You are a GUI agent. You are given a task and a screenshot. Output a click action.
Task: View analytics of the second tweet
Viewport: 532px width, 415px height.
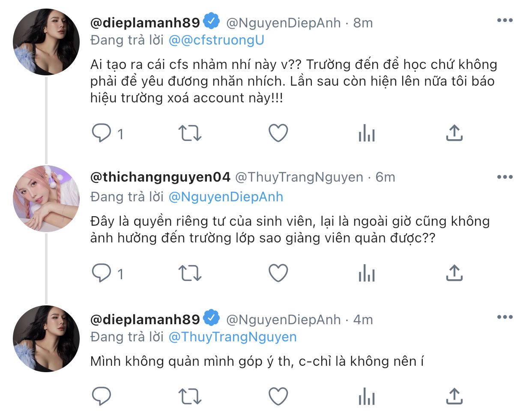pos(366,273)
